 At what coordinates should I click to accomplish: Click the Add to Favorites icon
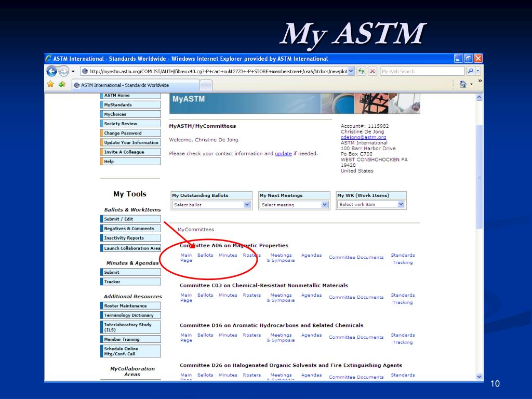[x=62, y=84]
